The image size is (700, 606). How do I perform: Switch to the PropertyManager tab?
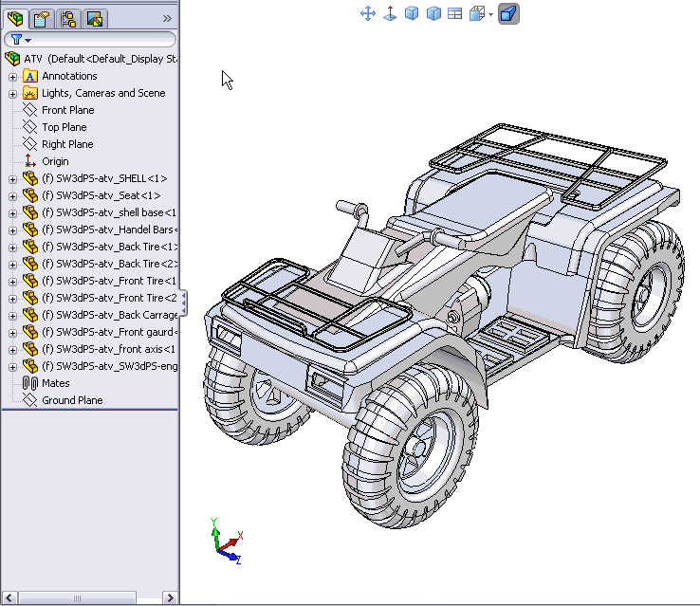42,18
